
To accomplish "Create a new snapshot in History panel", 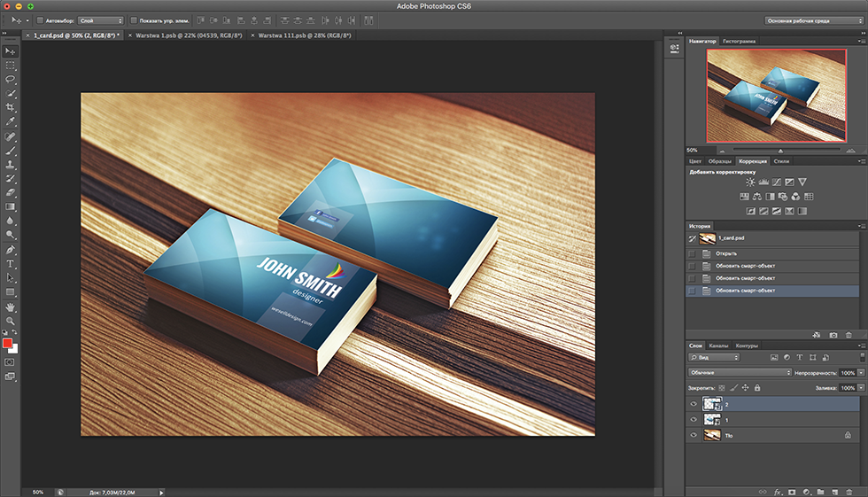I will tap(833, 335).
